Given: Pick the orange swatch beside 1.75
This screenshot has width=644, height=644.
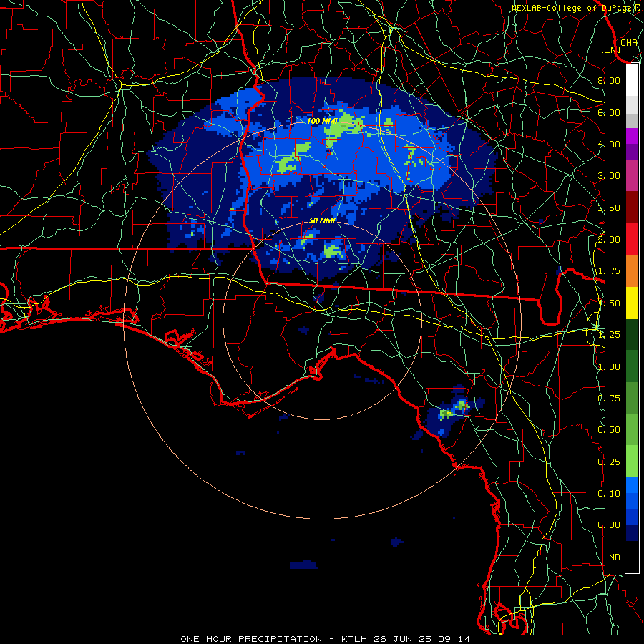Looking at the screenshot, I should tap(632, 271).
